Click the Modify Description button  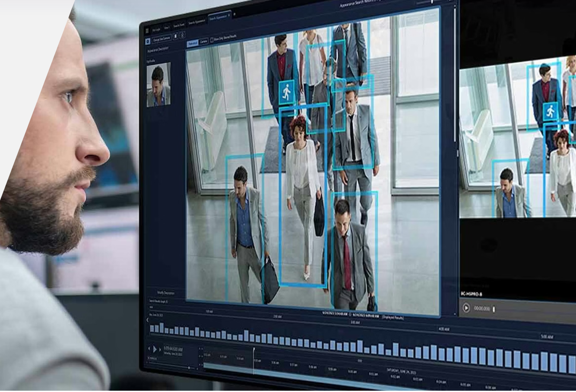166,293
